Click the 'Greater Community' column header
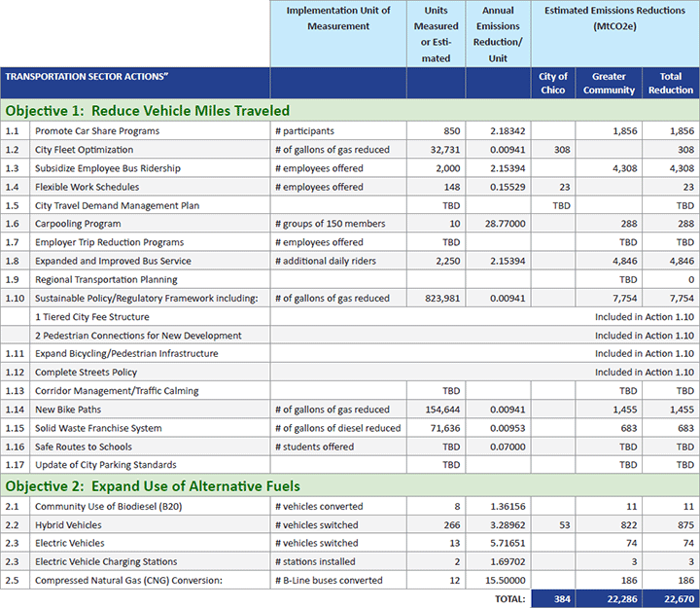This screenshot has height=608, width=700. coord(609,83)
